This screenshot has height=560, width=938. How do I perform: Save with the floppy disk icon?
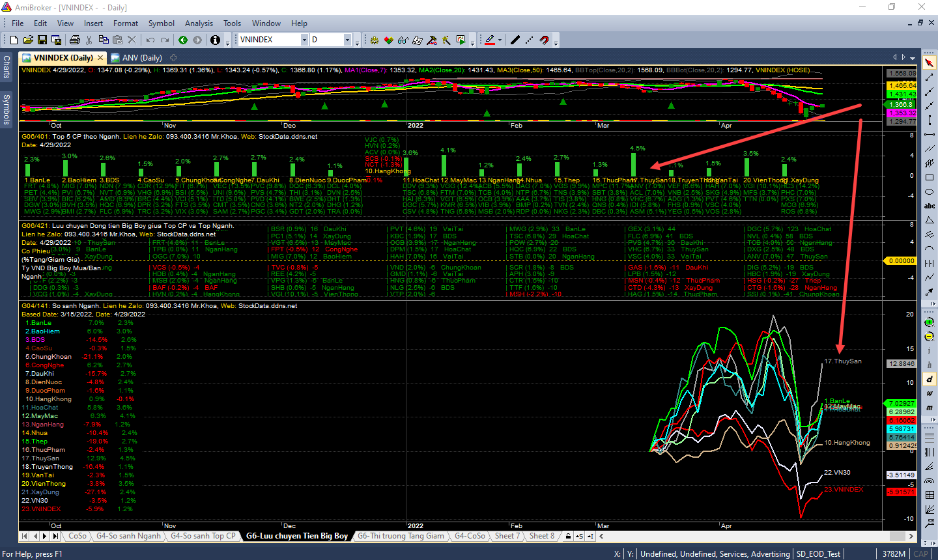tap(42, 40)
